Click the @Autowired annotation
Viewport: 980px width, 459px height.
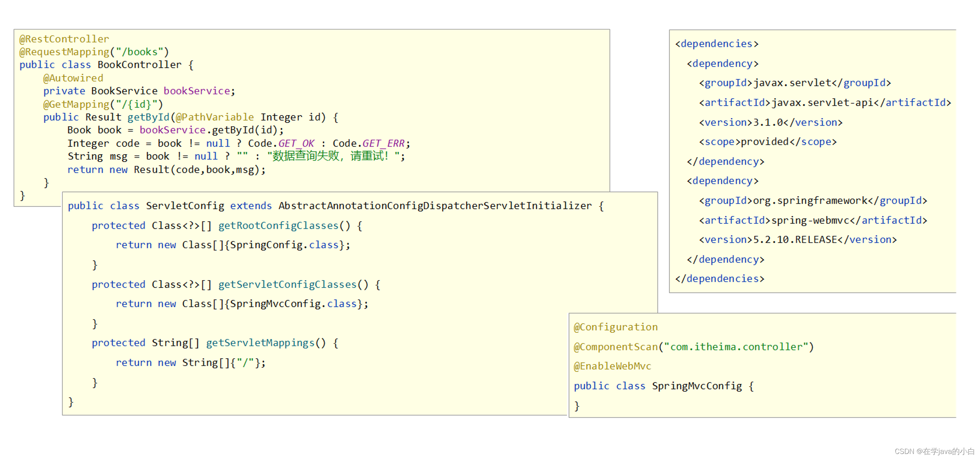73,78
